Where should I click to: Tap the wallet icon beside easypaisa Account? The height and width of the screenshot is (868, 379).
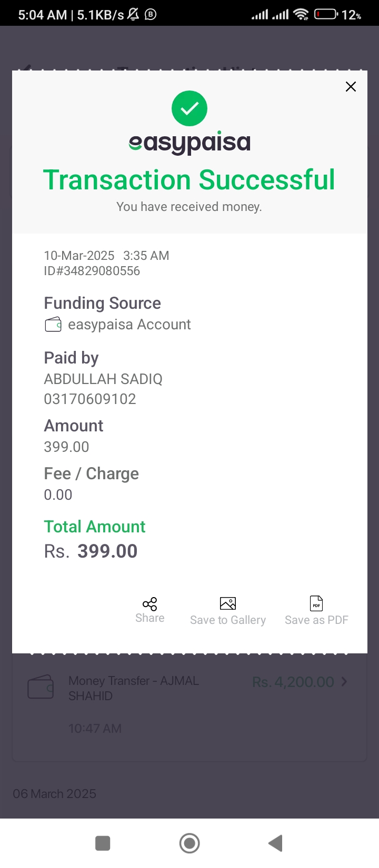53,325
